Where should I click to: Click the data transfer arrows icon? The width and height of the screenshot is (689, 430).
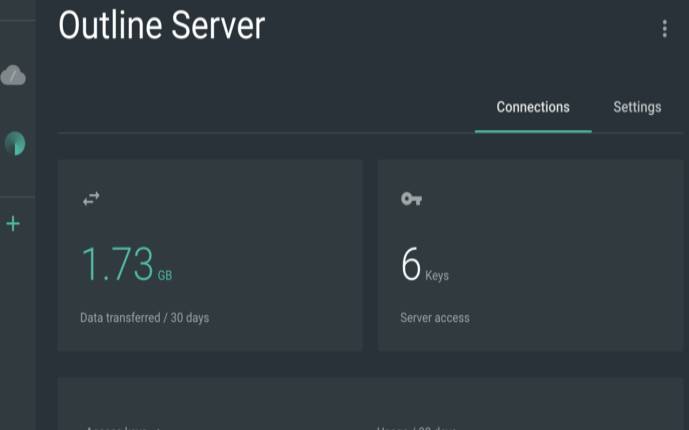91,199
